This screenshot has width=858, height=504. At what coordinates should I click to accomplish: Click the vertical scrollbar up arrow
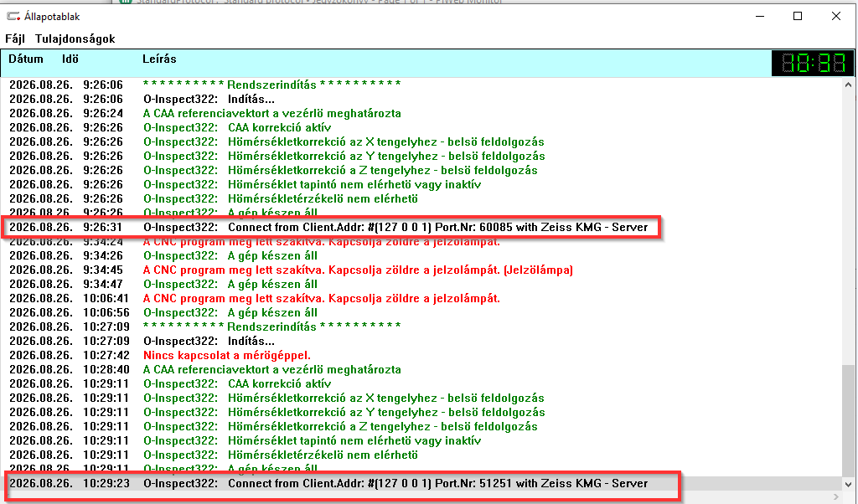tap(848, 85)
